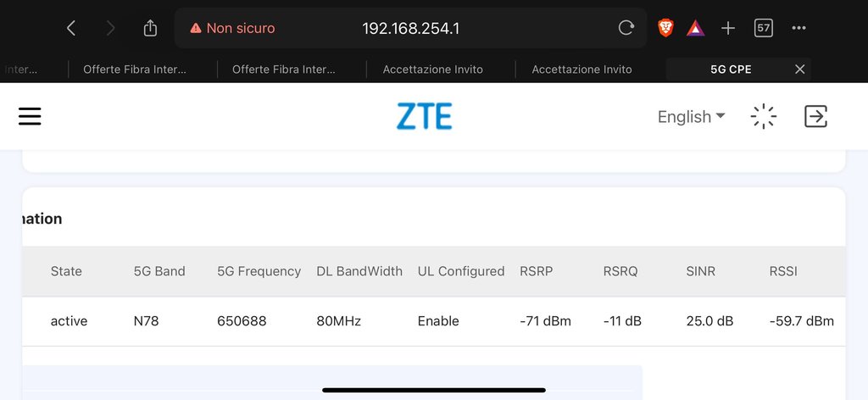
Task: Open Brave Shields lion icon
Action: [666, 28]
